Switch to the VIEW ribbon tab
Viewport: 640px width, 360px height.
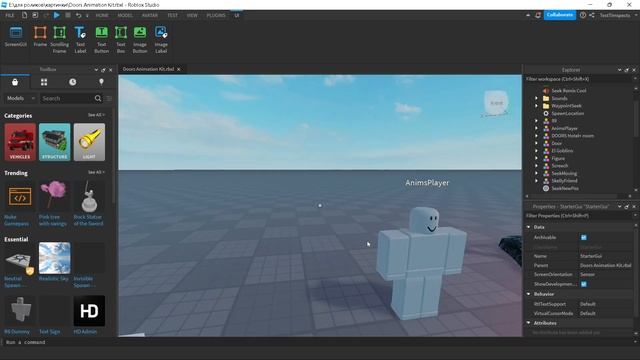click(192, 15)
